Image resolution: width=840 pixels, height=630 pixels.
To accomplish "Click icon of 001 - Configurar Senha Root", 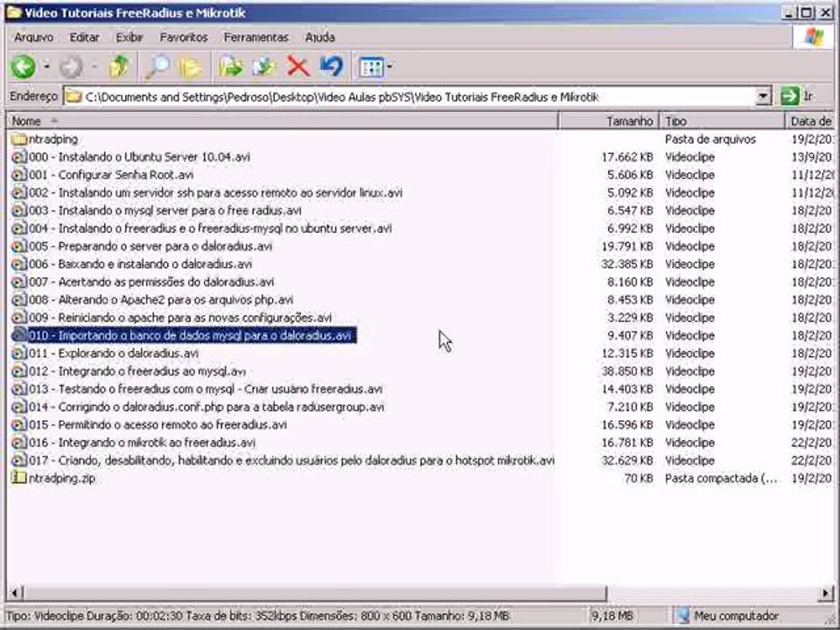I will click(18, 175).
